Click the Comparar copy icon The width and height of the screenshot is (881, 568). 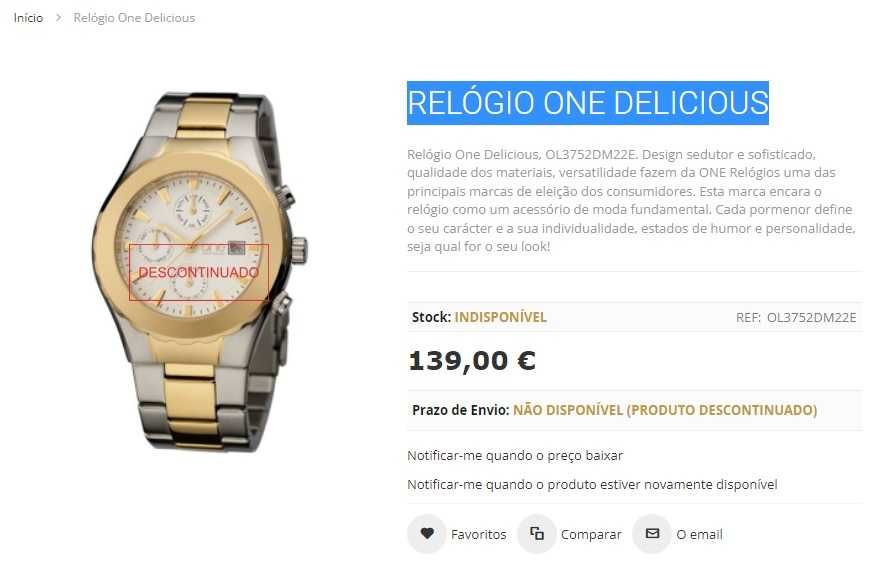tap(537, 534)
